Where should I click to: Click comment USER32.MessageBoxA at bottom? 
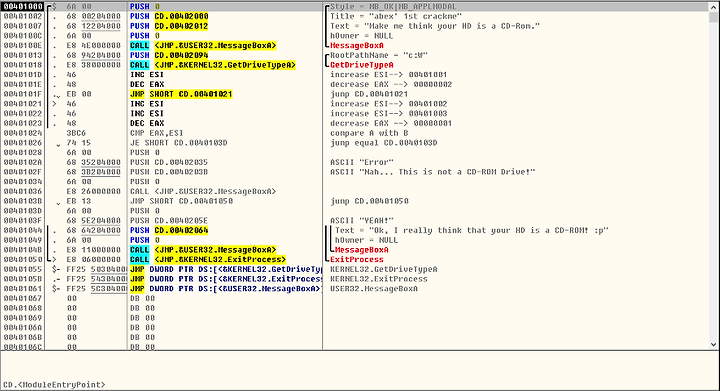click(374, 289)
